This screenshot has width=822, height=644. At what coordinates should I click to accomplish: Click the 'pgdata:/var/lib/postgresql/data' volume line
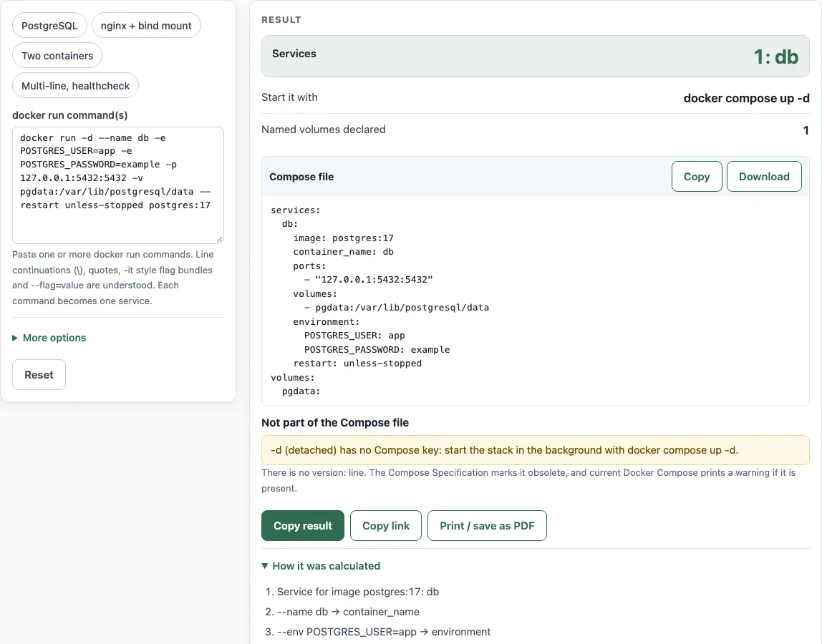pos(397,308)
